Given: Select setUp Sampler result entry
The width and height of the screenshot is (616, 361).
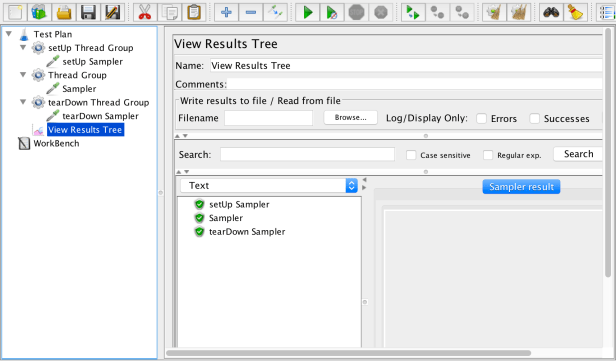Looking at the screenshot, I should pyautogui.click(x=239, y=204).
